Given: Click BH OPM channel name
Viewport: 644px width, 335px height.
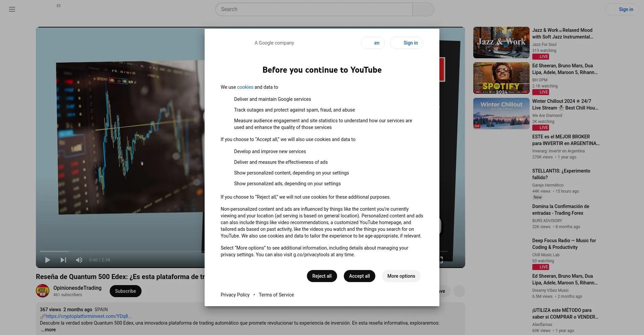Looking at the screenshot, I should pyautogui.click(x=540, y=80).
